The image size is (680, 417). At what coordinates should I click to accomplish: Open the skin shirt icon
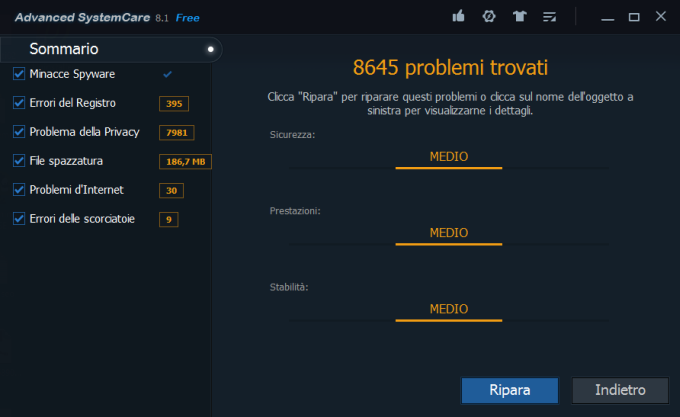click(519, 16)
